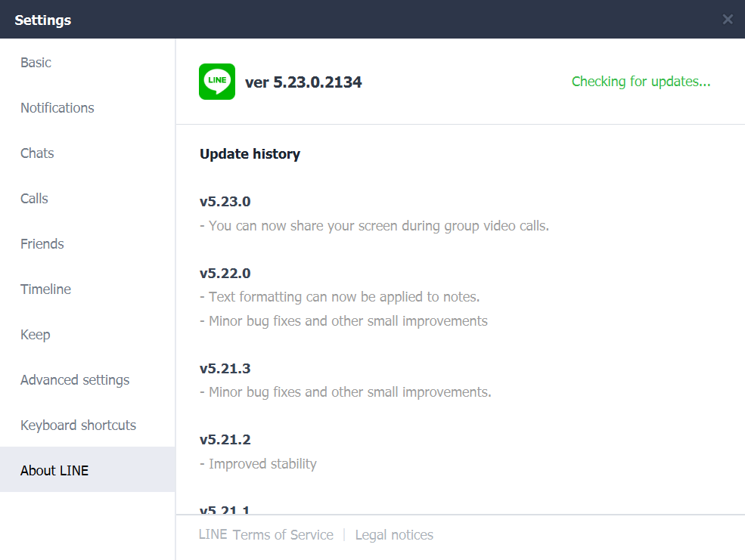
Task: Click the screen sharing group video calls note
Action: coord(374,226)
